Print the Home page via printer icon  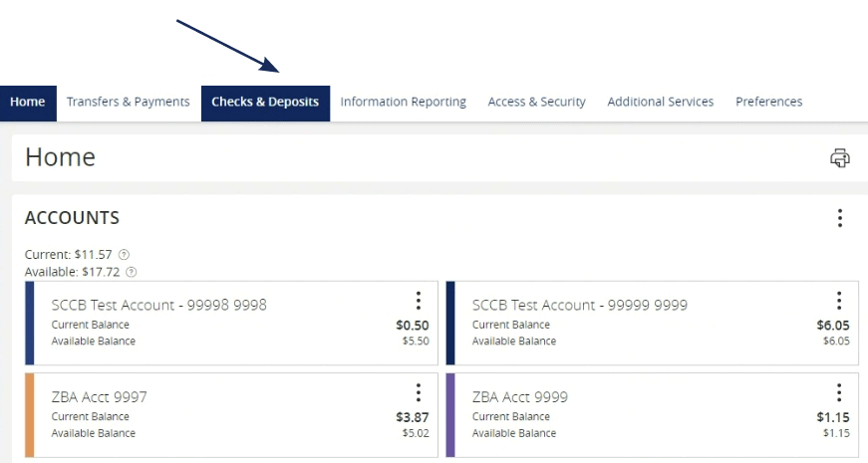(x=840, y=157)
